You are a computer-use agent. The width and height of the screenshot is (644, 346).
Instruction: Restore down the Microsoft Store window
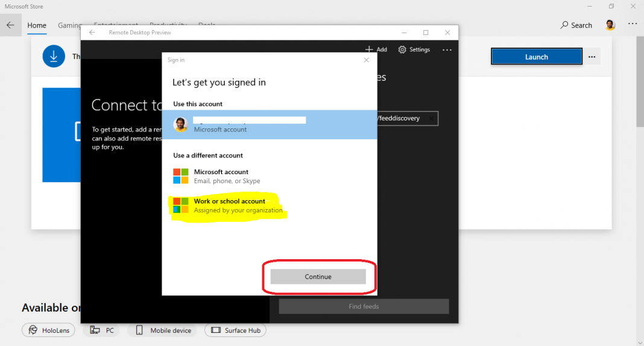click(611, 6)
